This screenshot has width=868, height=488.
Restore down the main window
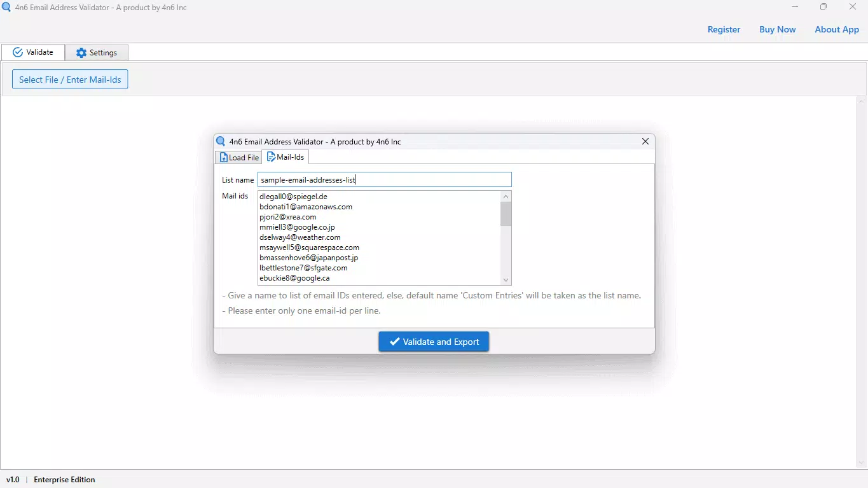click(x=823, y=7)
